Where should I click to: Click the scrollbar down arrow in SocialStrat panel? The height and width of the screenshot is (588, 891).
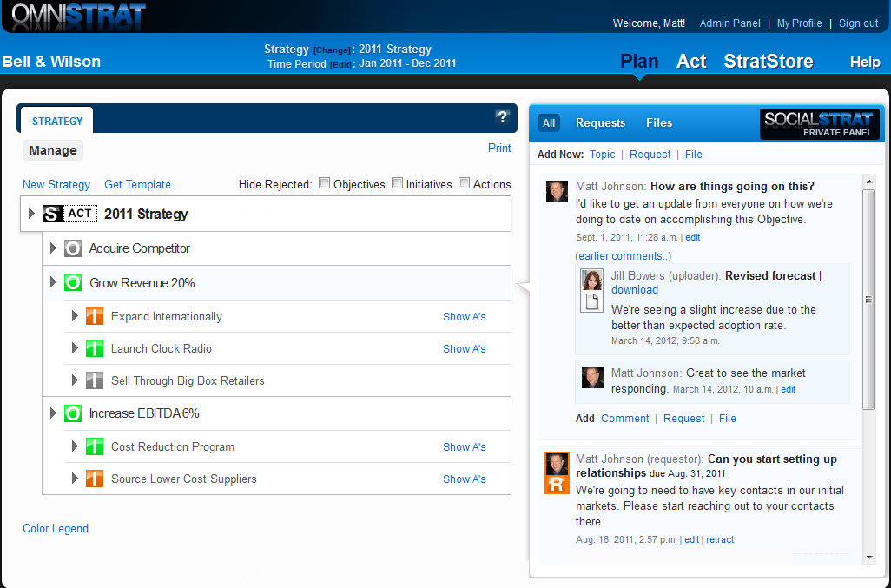pyautogui.click(x=868, y=558)
